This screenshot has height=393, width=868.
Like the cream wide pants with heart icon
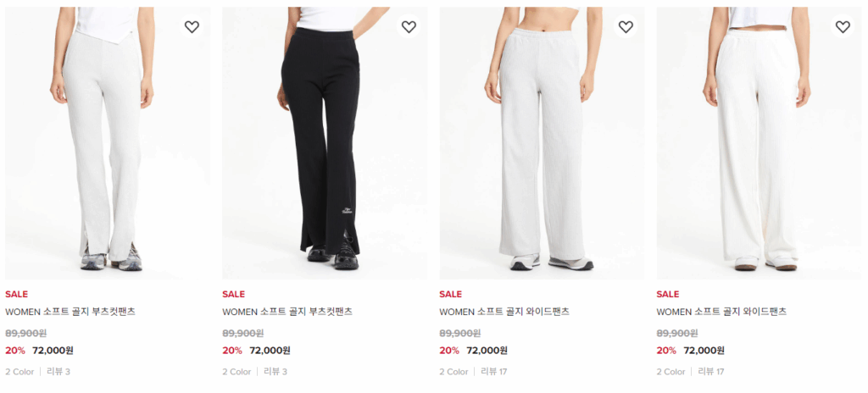click(x=843, y=26)
